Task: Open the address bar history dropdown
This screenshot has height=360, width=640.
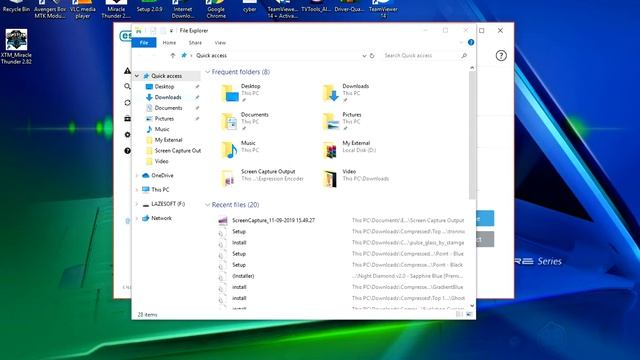Action: [364, 56]
